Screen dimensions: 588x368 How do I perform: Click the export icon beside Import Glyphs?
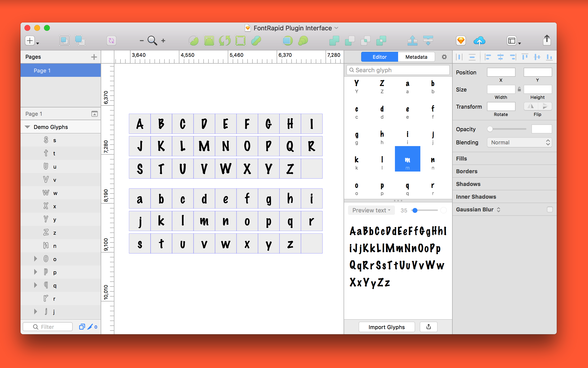point(428,327)
